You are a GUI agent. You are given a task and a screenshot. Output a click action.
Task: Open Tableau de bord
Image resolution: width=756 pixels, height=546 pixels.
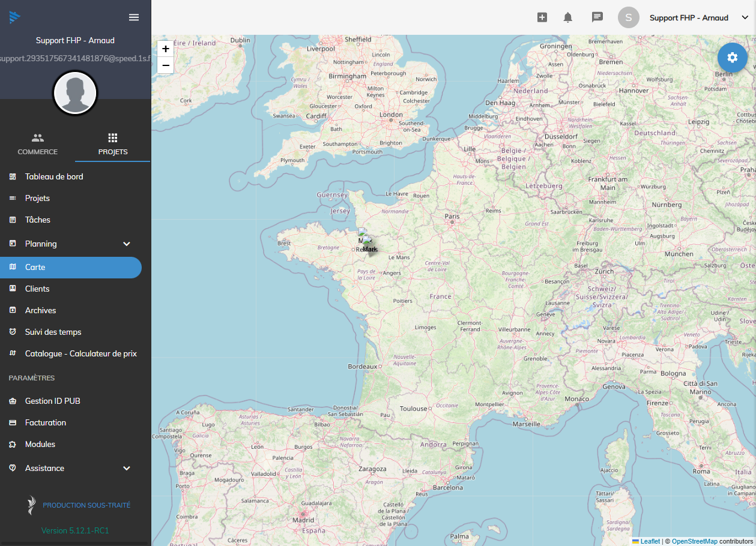click(x=54, y=177)
